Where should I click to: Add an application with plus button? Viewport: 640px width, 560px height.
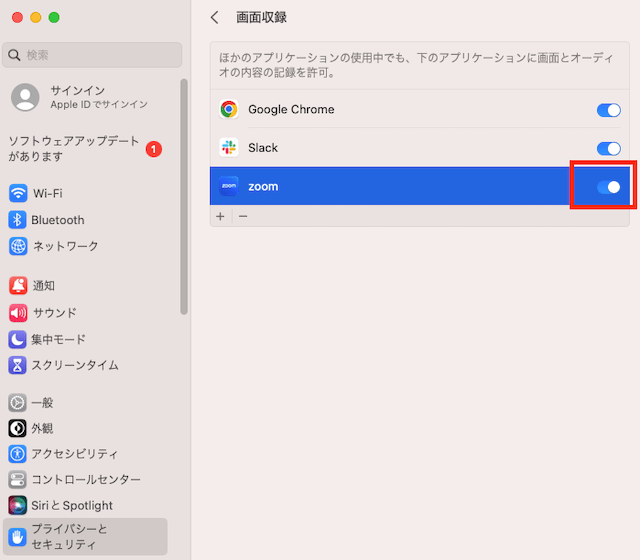[220, 216]
